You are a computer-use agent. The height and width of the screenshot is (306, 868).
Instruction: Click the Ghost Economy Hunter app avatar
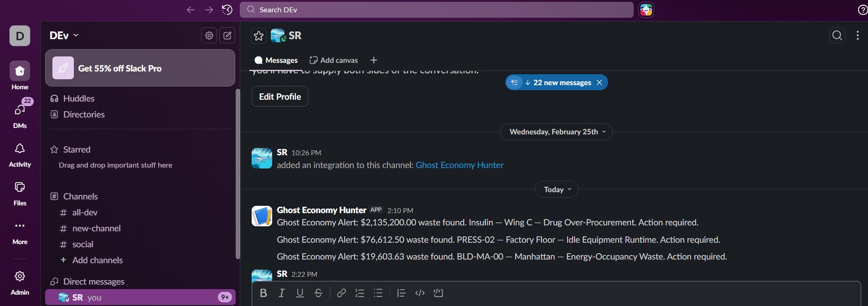coord(262,216)
